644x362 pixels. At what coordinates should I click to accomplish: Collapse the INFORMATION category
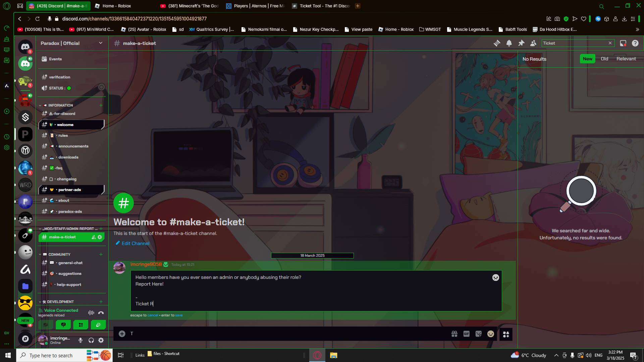click(x=60, y=105)
